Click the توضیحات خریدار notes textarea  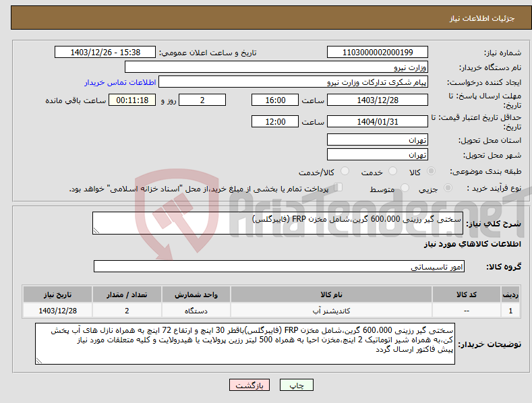click(x=245, y=344)
